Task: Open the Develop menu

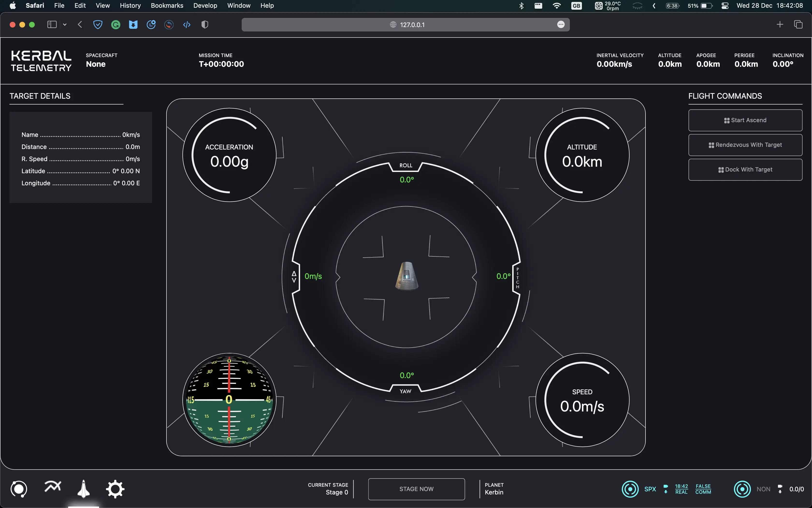Action: 205,5
